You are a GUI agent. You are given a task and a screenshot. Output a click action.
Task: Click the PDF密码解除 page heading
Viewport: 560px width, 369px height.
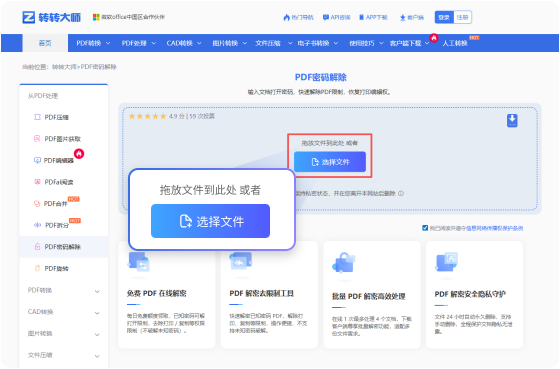click(x=321, y=77)
